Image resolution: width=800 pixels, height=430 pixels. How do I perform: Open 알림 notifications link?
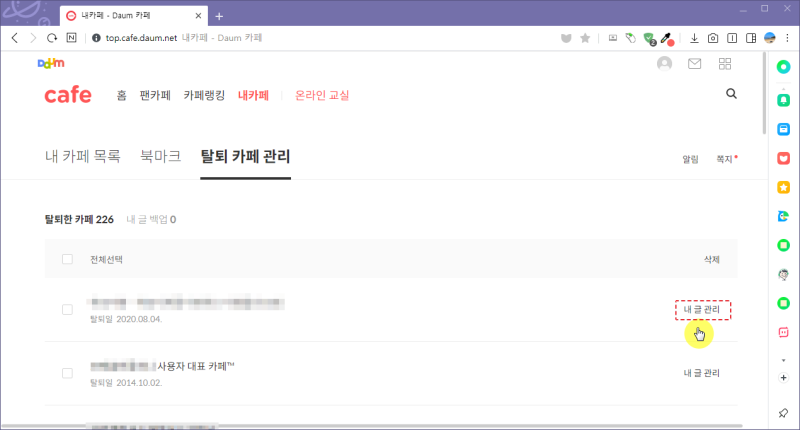click(x=690, y=159)
